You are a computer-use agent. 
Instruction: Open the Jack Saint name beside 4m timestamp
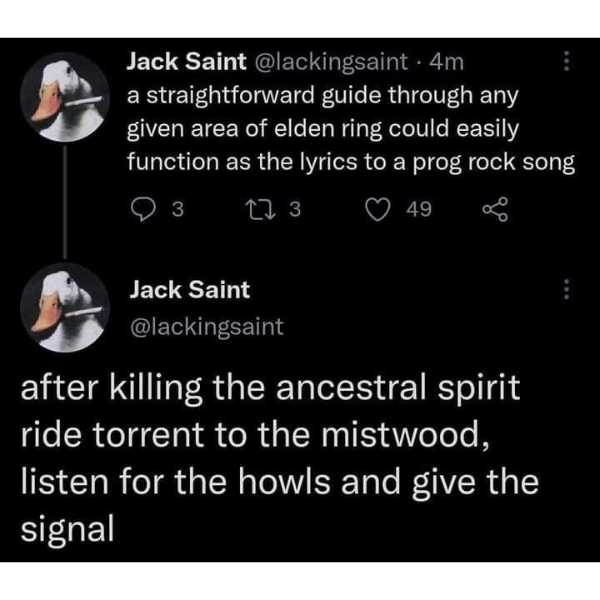tap(186, 62)
